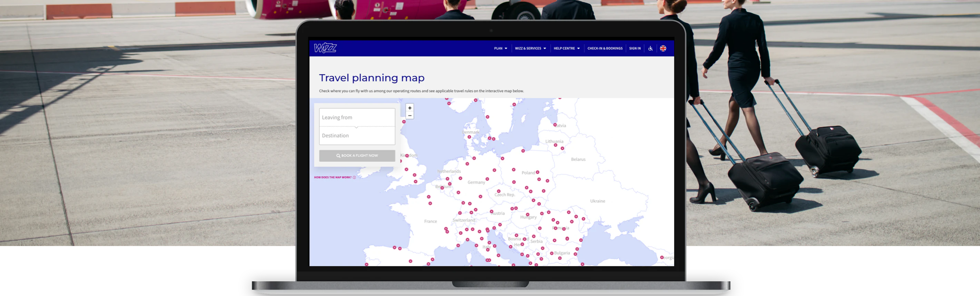The width and height of the screenshot is (980, 296).
Task: Click the Destination input field
Action: tap(357, 136)
